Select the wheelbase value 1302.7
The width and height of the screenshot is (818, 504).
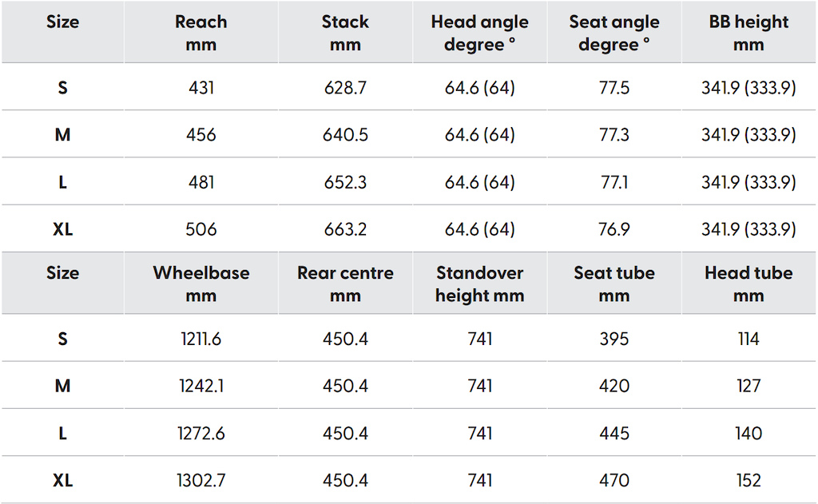(x=201, y=480)
